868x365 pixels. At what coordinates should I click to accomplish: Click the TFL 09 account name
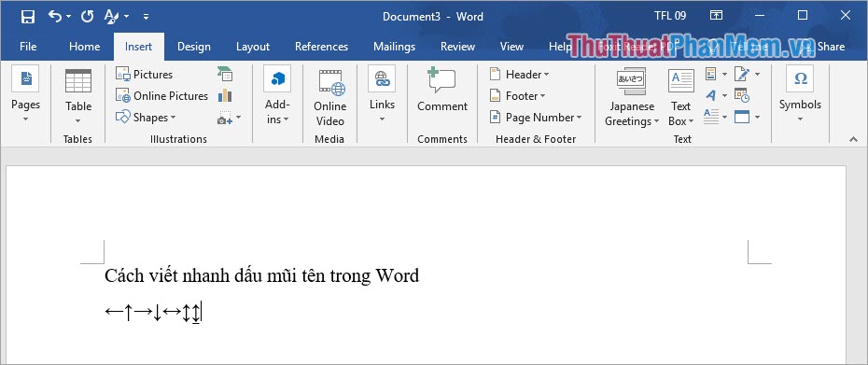[670, 16]
